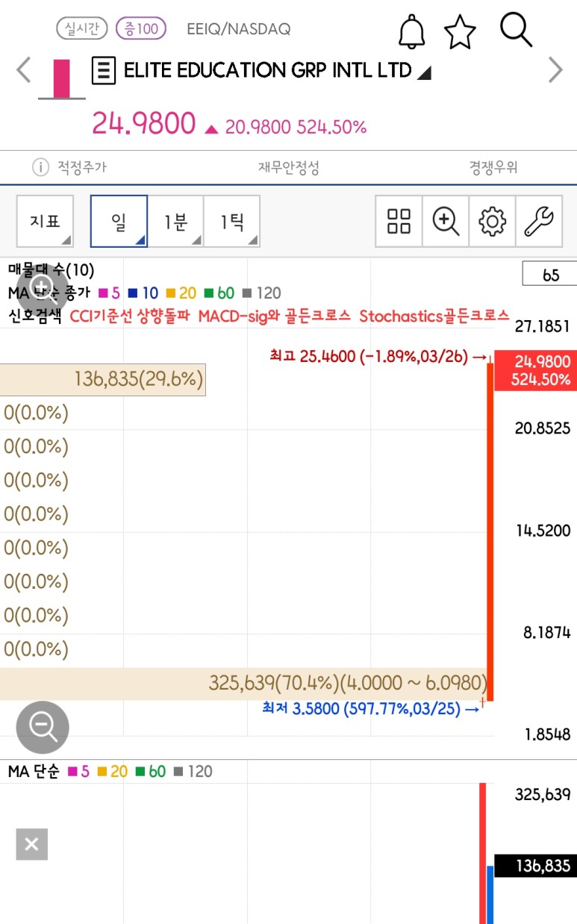
Task: Open chart settings gear
Action: (492, 221)
